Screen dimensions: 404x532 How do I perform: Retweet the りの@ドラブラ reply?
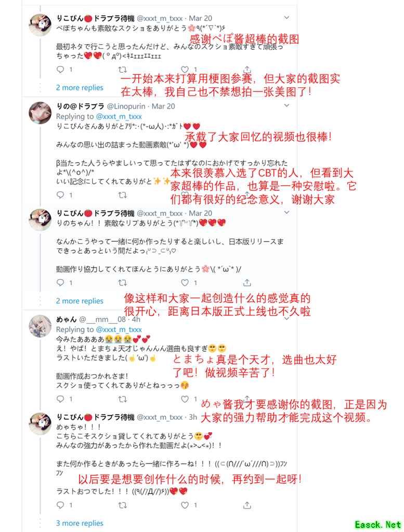(122, 195)
